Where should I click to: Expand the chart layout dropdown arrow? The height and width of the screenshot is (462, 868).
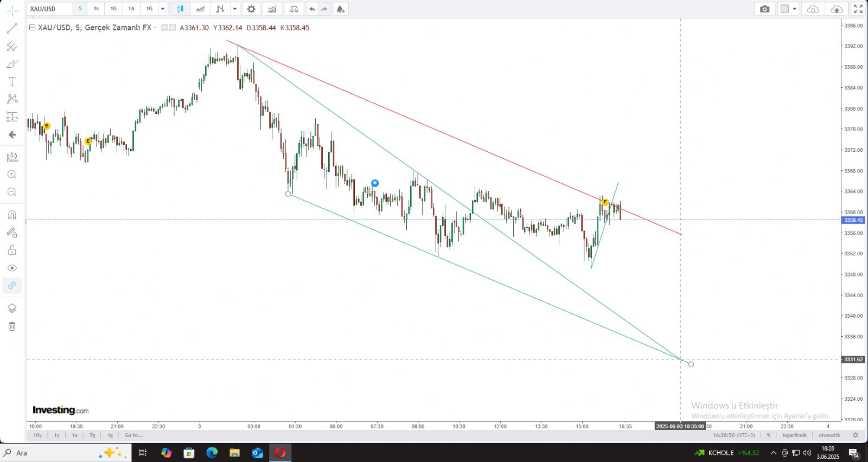(795, 9)
